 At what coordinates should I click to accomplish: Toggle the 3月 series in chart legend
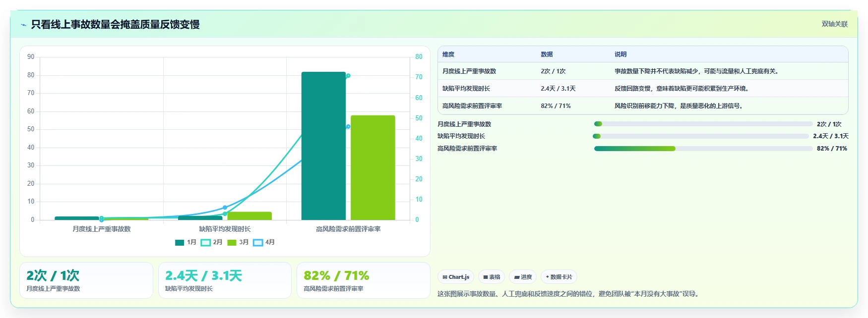pyautogui.click(x=238, y=242)
